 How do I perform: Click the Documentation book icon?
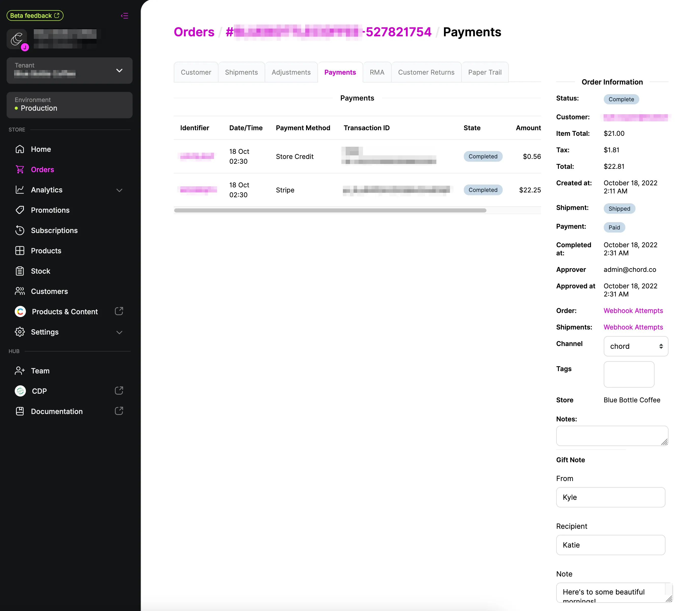coord(20,411)
